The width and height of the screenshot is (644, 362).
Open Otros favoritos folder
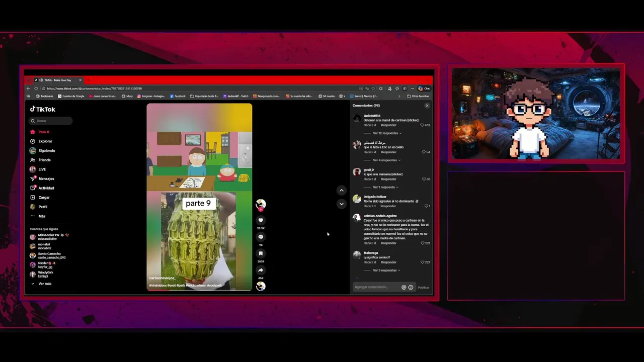(x=418, y=96)
